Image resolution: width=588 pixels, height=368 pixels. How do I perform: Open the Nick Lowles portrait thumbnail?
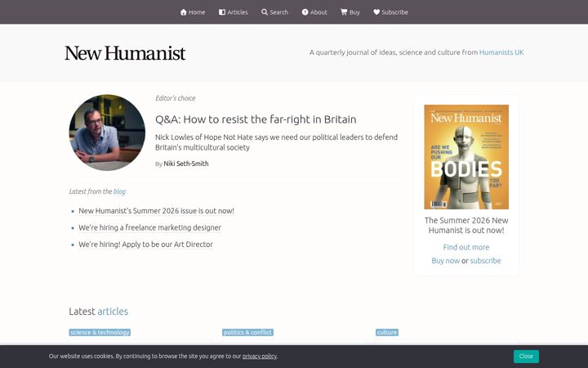[x=107, y=132]
